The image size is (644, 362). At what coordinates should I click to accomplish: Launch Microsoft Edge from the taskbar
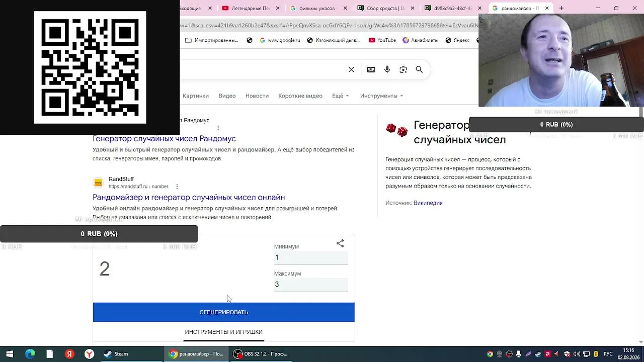coord(30,354)
